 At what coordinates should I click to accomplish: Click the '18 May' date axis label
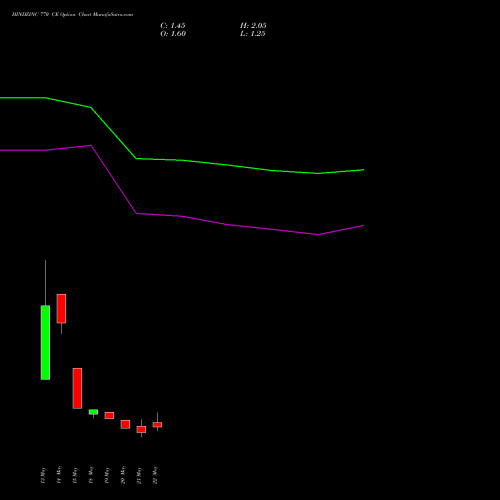click(x=91, y=475)
